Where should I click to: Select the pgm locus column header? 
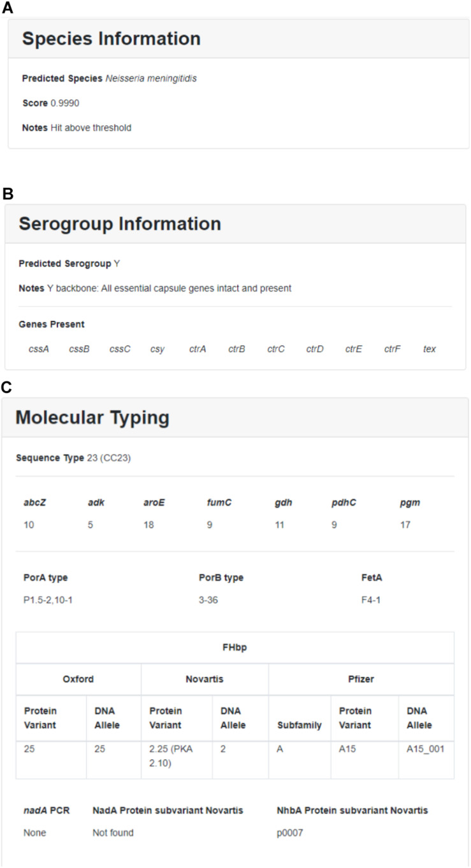[x=410, y=502]
